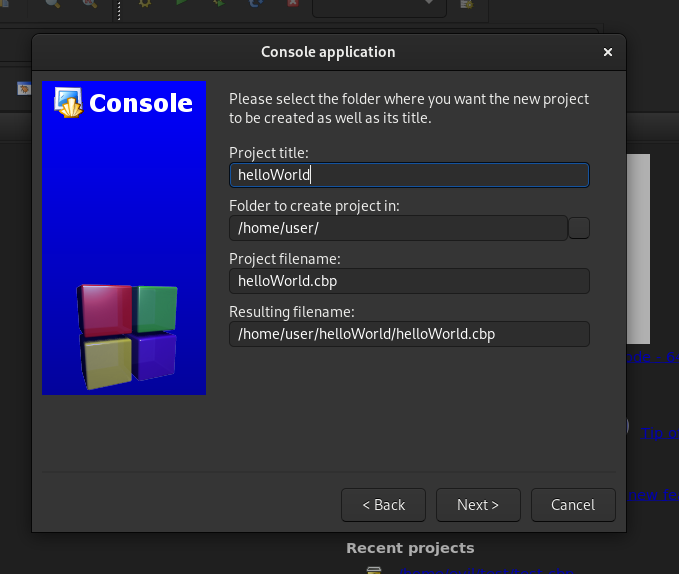The width and height of the screenshot is (679, 574).
Task: Go to the next wizard step
Action: pyautogui.click(x=477, y=505)
